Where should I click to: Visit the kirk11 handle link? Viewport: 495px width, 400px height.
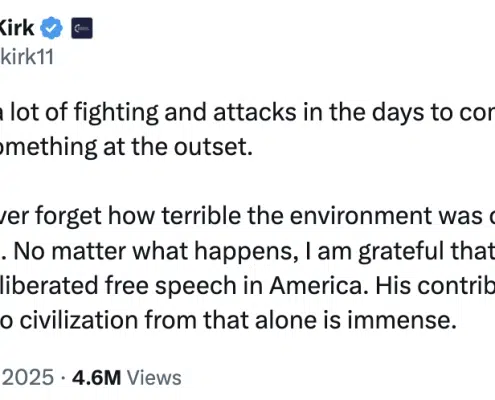27,57
